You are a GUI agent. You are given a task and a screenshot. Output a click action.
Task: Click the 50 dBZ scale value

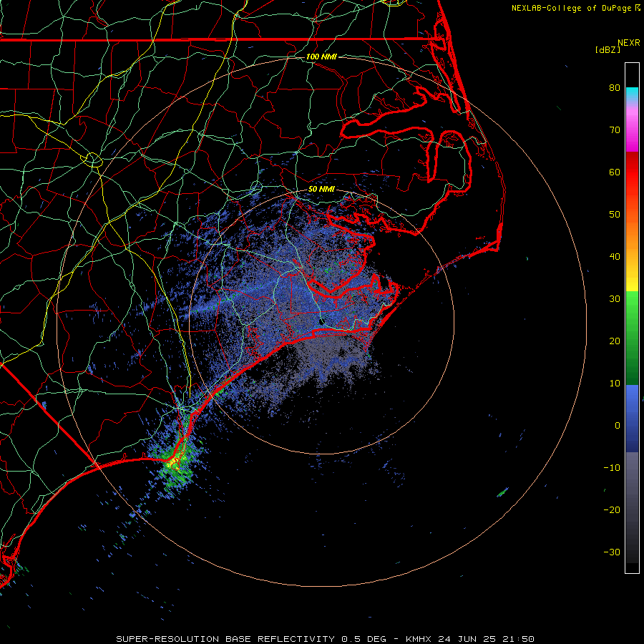click(615, 215)
